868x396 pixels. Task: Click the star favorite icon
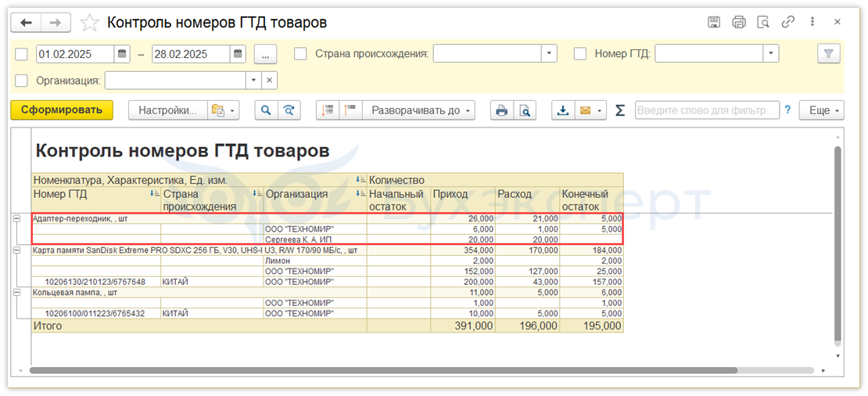click(x=91, y=23)
